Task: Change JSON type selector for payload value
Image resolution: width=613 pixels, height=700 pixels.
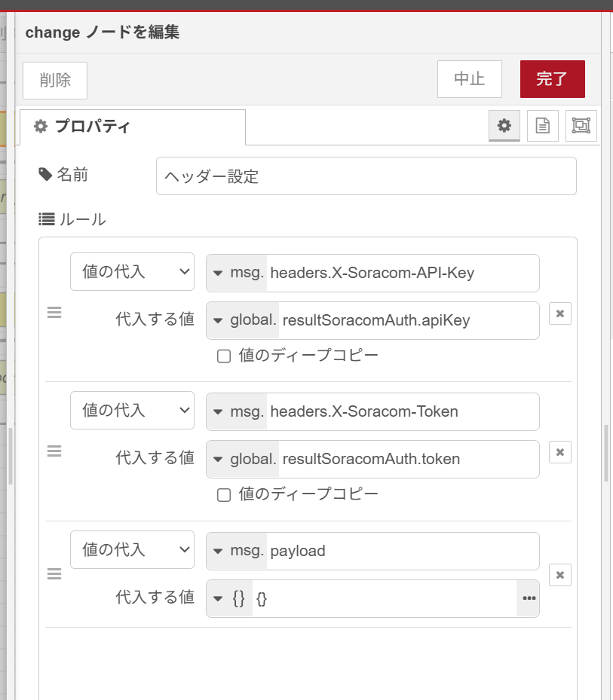Action: tap(229, 598)
